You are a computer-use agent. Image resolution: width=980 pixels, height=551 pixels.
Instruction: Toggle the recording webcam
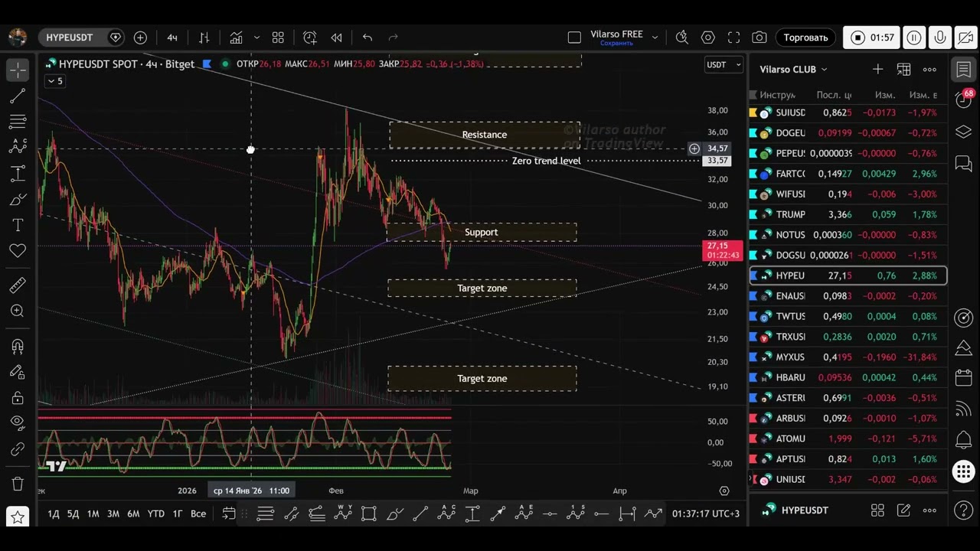coord(965,37)
